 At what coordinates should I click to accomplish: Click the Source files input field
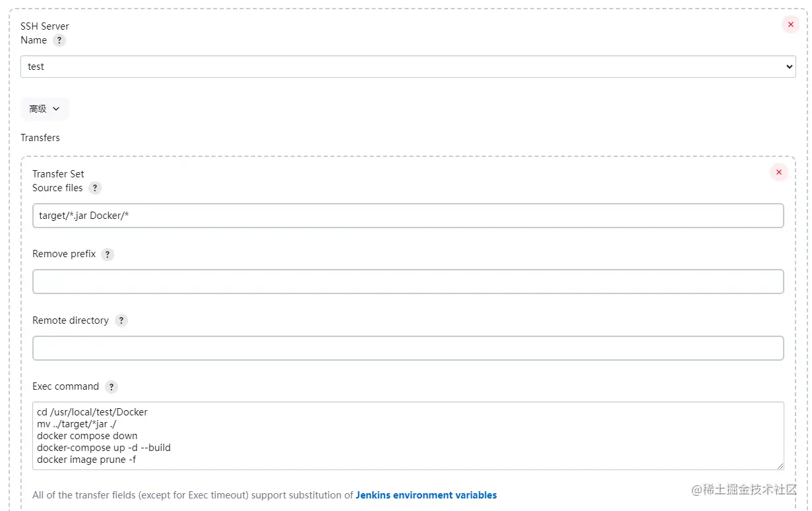pos(408,216)
